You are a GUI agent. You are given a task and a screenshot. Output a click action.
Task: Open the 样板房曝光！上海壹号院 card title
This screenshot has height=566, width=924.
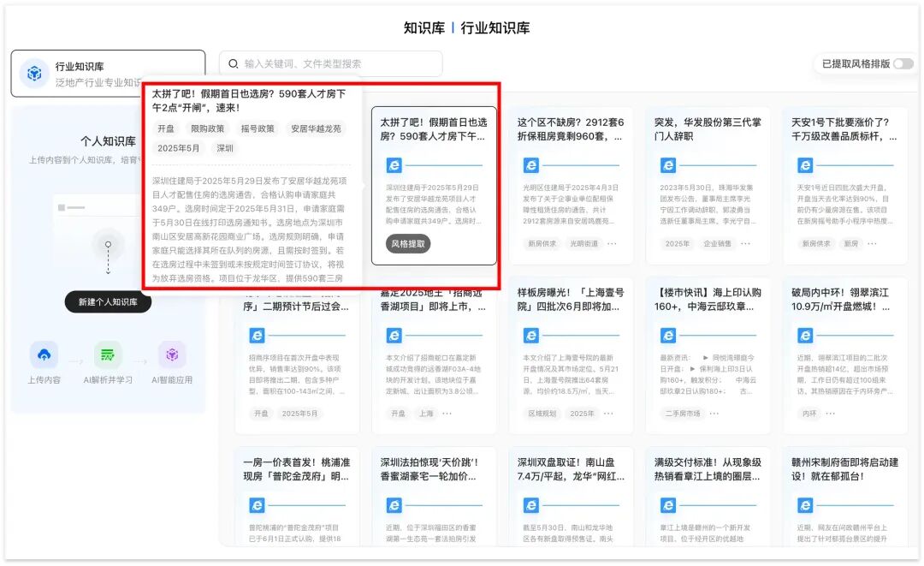(x=569, y=300)
